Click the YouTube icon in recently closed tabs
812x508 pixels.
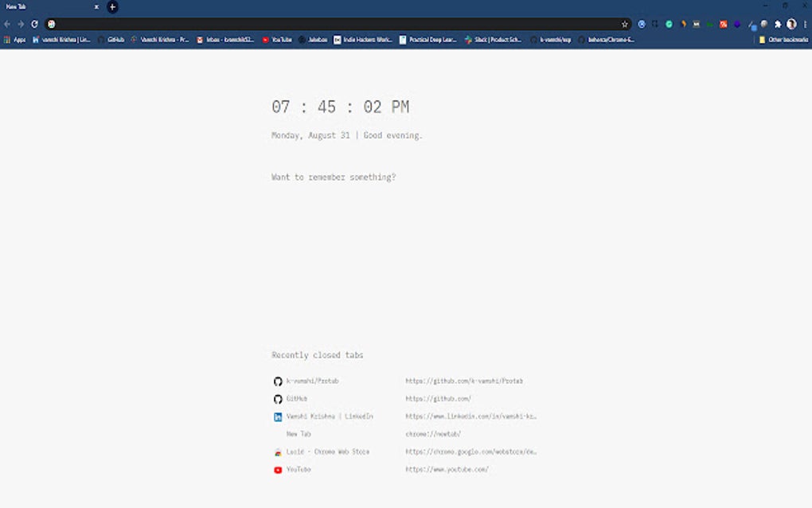click(277, 469)
